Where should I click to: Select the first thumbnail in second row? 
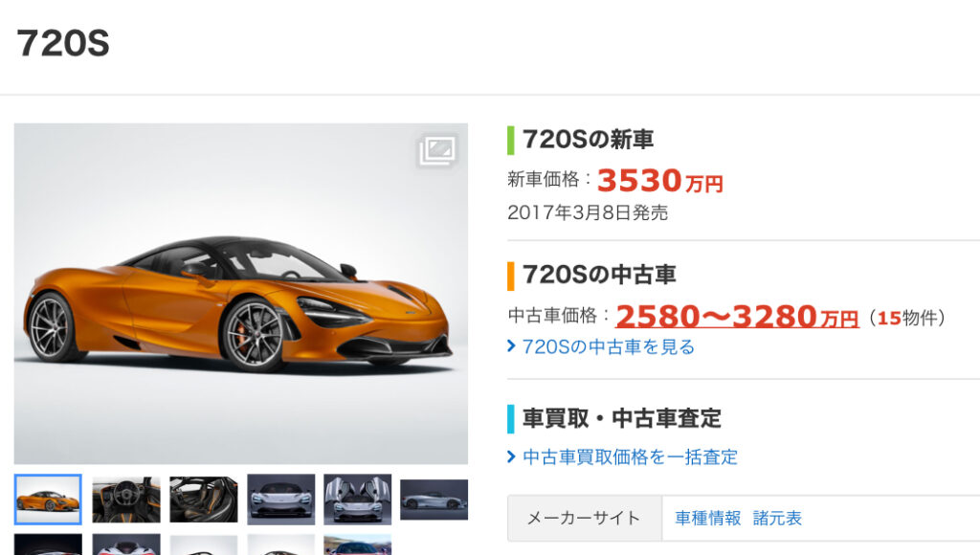pos(48,544)
